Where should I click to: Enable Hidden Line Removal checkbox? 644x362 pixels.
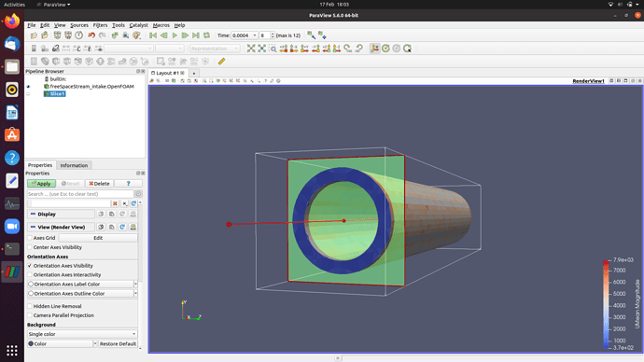(x=30, y=306)
